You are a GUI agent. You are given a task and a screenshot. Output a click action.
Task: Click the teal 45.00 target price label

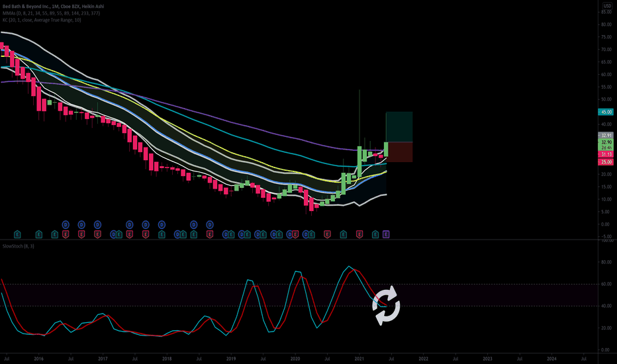(x=606, y=112)
